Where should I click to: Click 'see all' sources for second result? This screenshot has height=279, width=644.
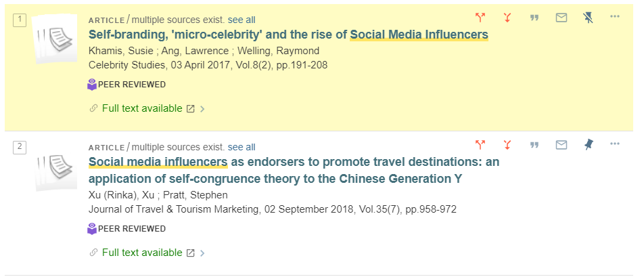pos(241,147)
